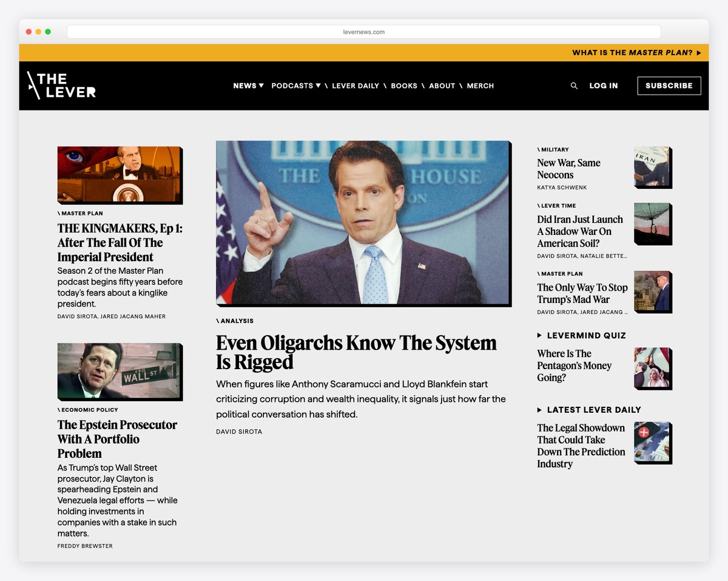Expand the Podcasts dropdown menu

295,86
